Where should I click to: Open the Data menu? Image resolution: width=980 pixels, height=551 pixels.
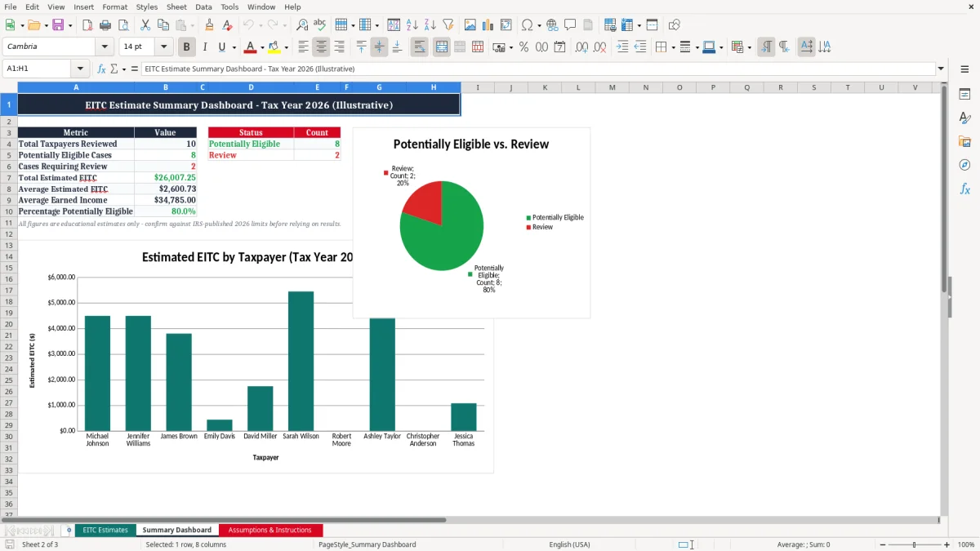pos(203,7)
